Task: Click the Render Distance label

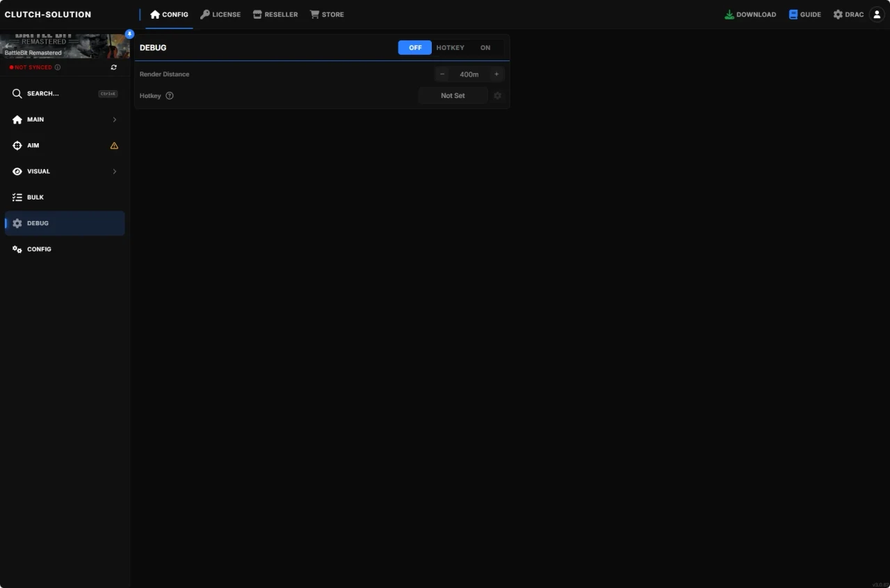Action: pos(164,74)
